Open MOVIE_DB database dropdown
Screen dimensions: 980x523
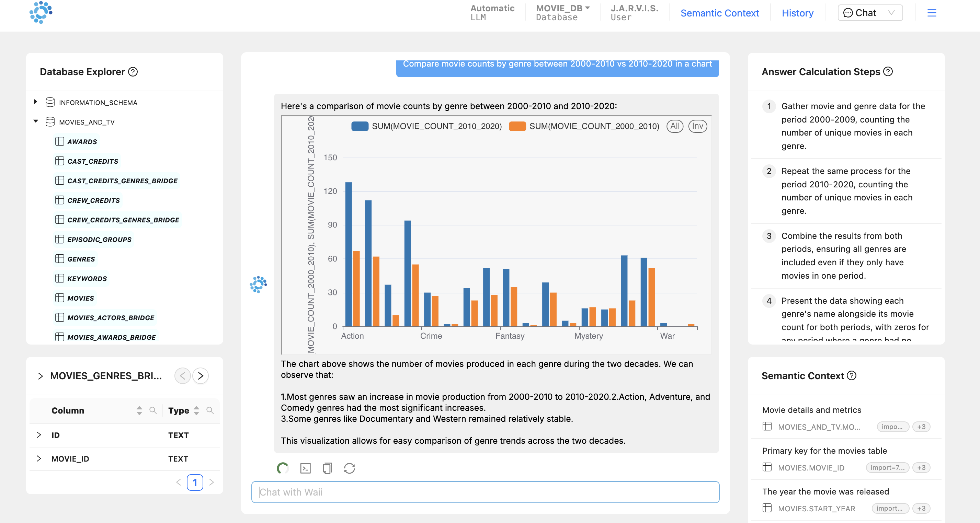click(x=563, y=8)
